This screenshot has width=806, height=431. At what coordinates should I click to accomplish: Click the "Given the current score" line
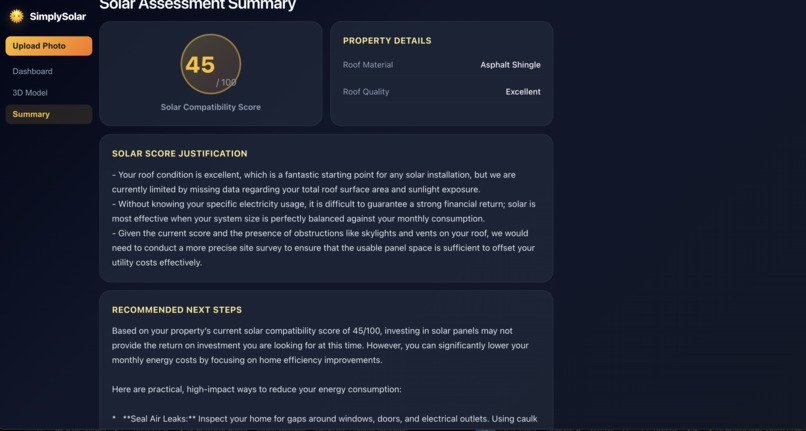(x=320, y=233)
